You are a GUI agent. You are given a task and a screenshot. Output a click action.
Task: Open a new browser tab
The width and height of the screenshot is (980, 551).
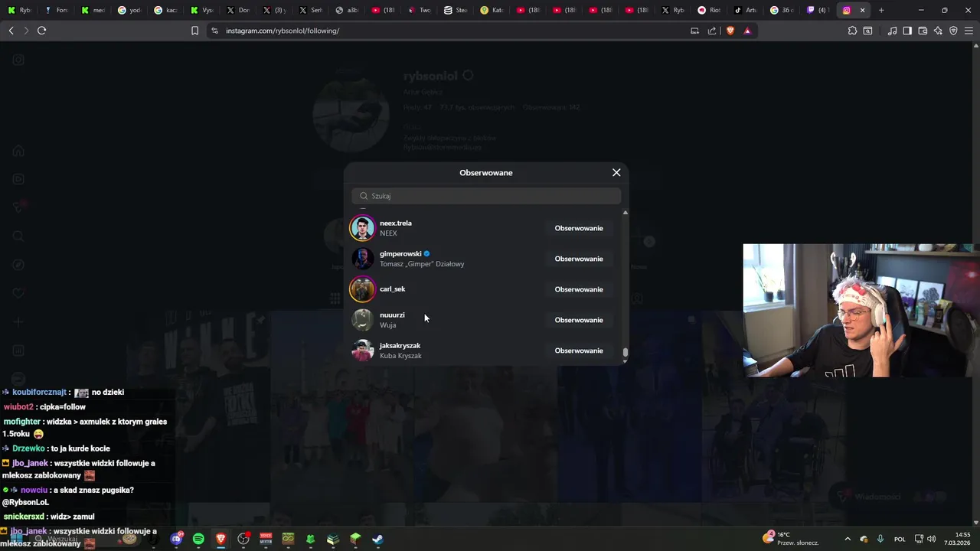(x=881, y=10)
